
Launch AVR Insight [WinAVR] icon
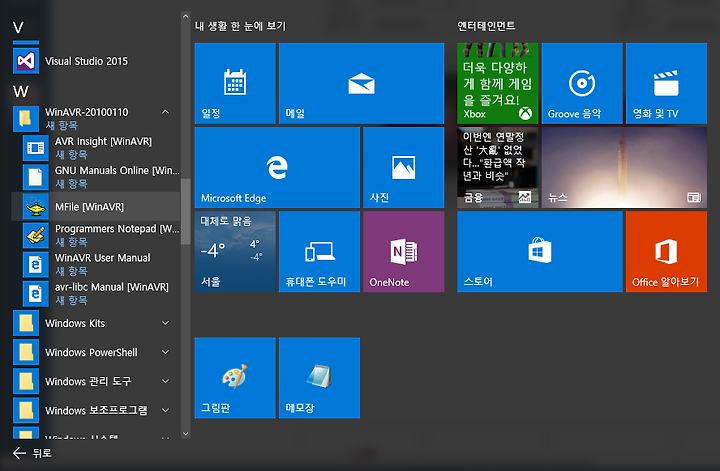[36, 148]
